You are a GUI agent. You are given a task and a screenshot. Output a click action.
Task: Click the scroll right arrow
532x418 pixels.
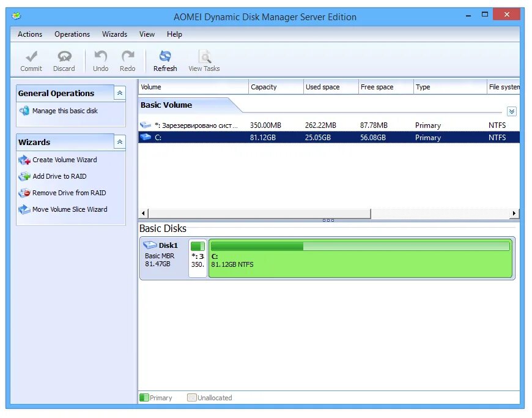tap(514, 213)
